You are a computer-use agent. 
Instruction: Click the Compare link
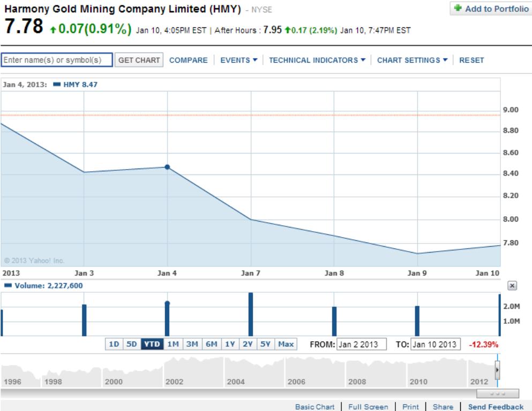[x=188, y=60]
